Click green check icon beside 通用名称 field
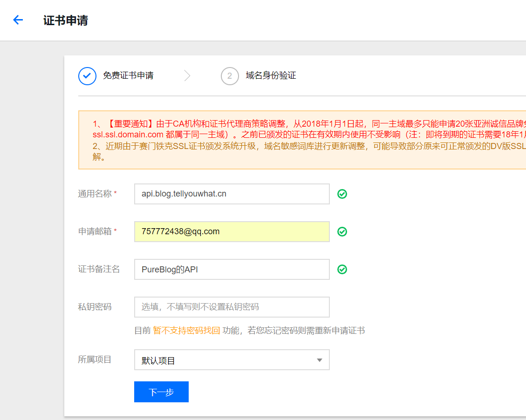This screenshot has height=420, width=526. pos(342,194)
